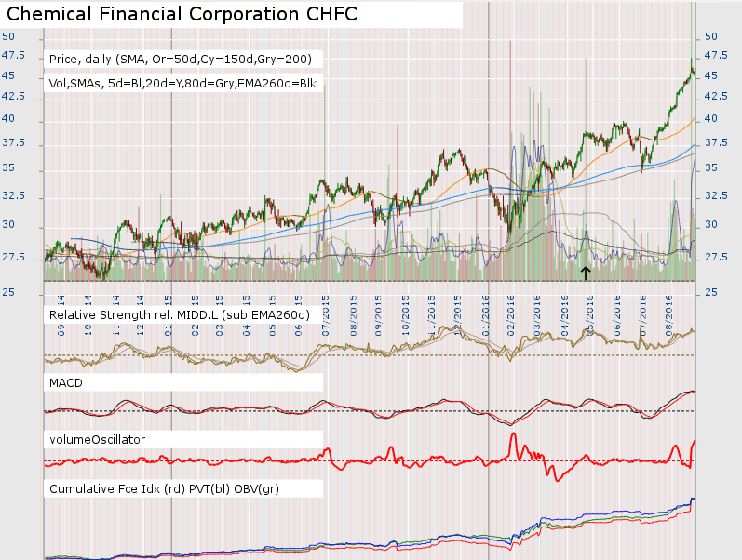
Task: Click the 02/2016 date label
Action: [x=510, y=315]
